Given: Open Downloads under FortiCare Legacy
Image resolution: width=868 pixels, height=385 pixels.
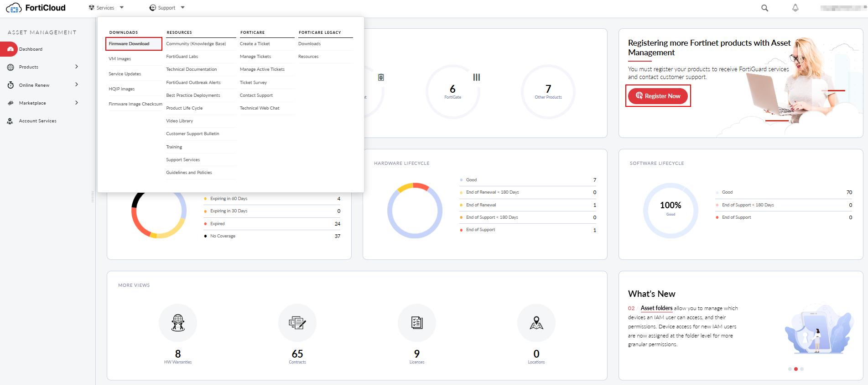Looking at the screenshot, I should (x=309, y=44).
